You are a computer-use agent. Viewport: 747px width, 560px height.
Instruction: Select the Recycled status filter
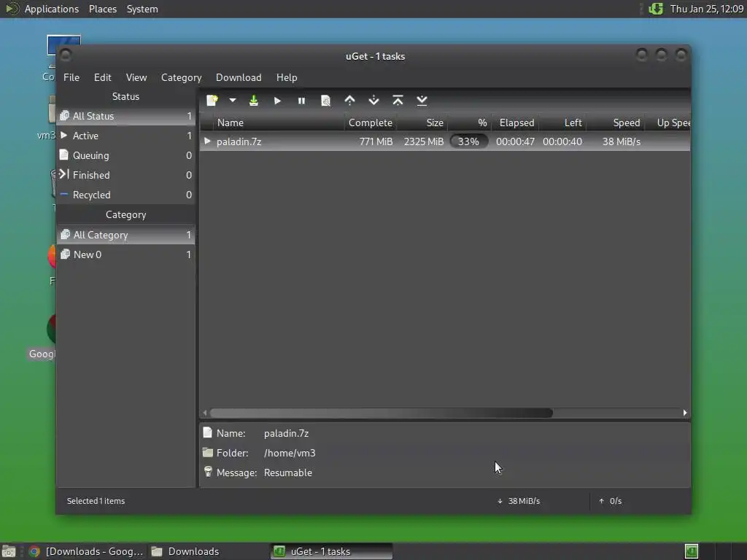125,195
